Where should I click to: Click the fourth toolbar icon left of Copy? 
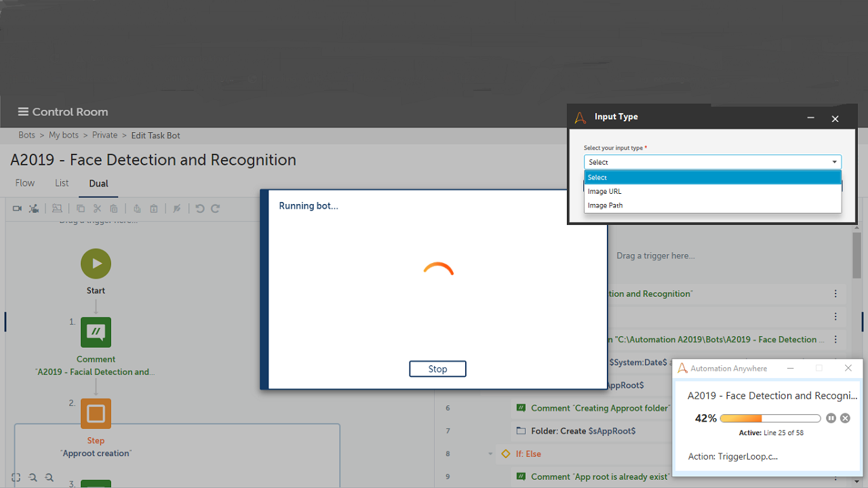[57, 209]
